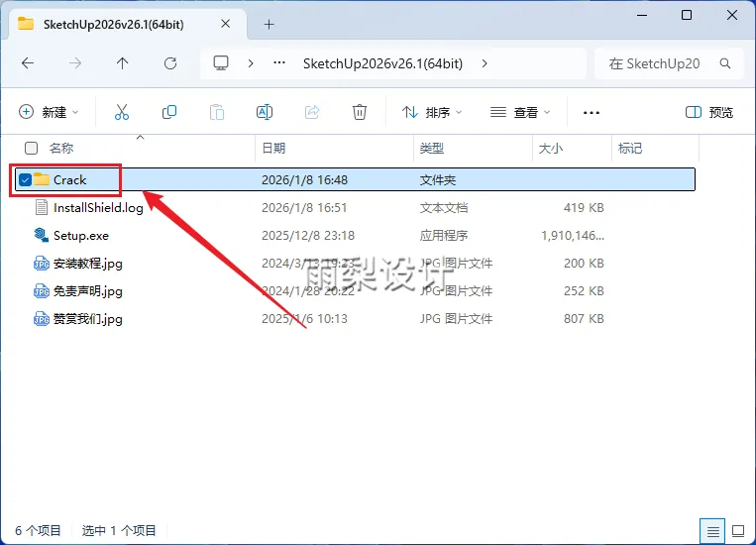Close the SketchUp2026v26.1(64bit) tab

click(225, 24)
